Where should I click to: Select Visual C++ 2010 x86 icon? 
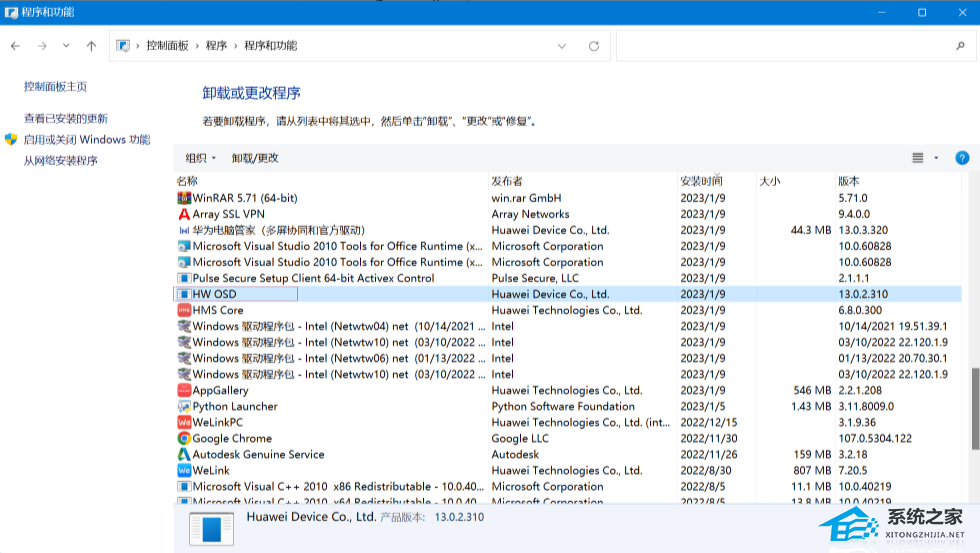[184, 487]
